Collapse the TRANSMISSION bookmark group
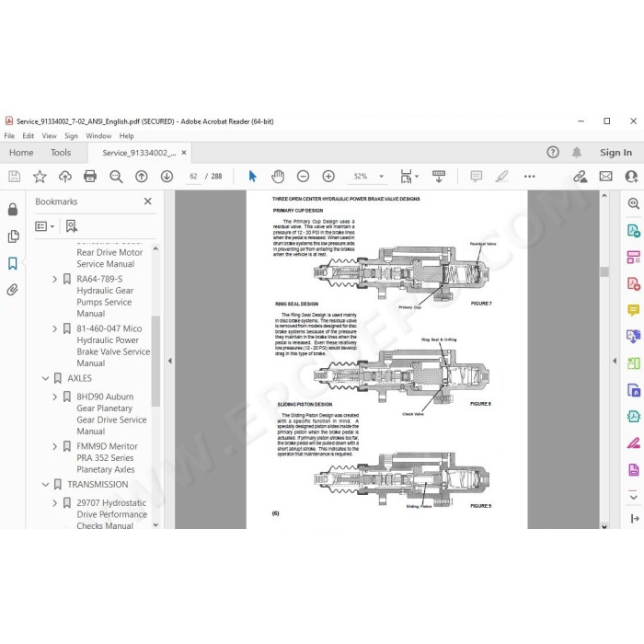Image resolution: width=644 pixels, height=644 pixels. tap(46, 485)
